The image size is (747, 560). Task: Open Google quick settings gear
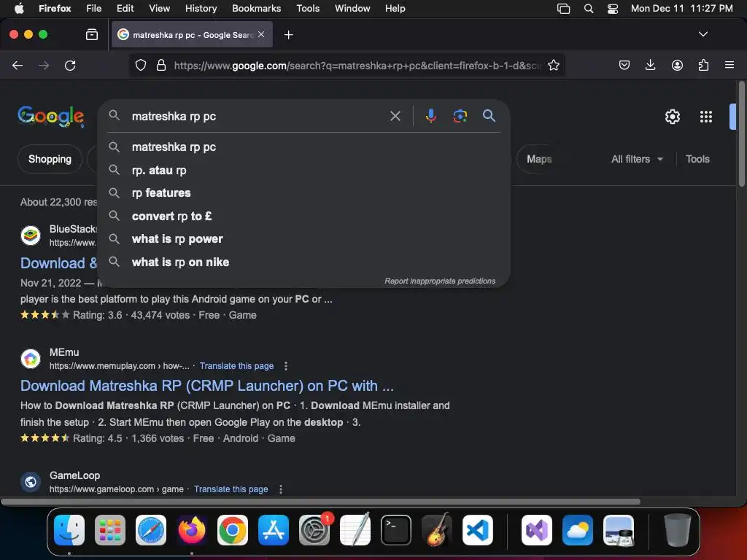pos(672,117)
